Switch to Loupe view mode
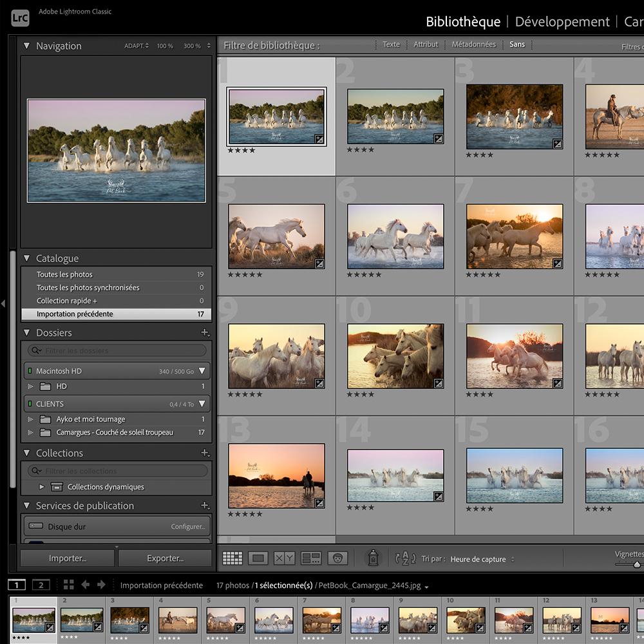Screen dimensions: 644x644 (258, 558)
